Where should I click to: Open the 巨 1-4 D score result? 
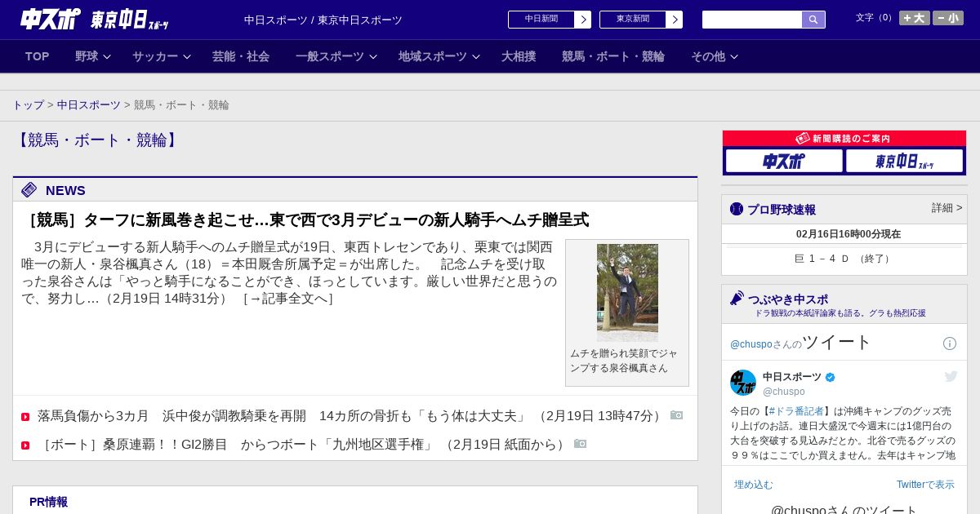click(x=844, y=259)
